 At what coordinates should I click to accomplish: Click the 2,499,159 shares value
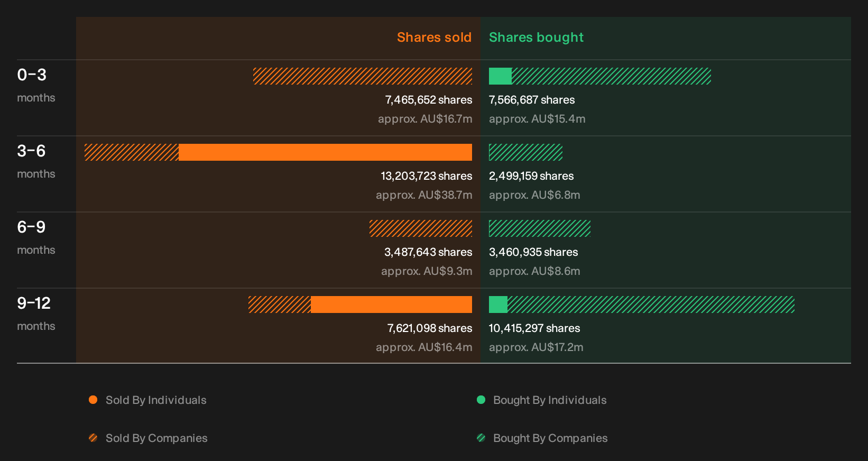click(x=531, y=176)
